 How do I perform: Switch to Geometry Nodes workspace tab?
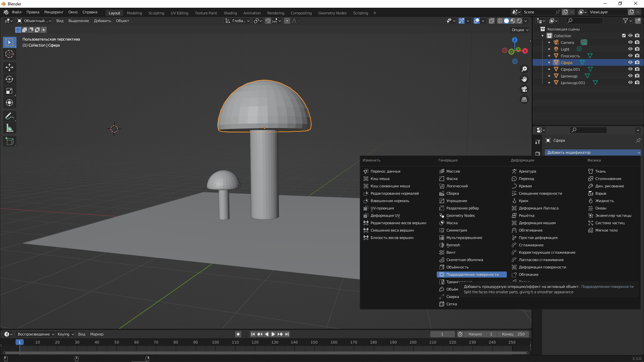332,13
